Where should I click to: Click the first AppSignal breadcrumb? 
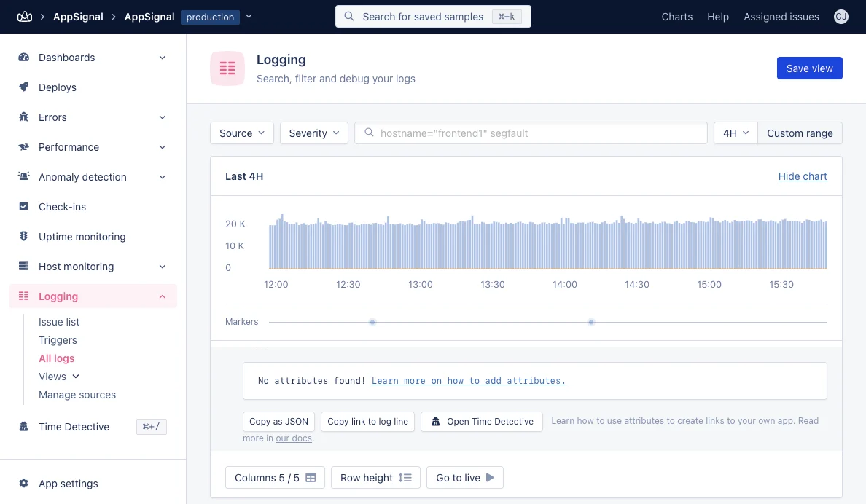click(x=78, y=17)
